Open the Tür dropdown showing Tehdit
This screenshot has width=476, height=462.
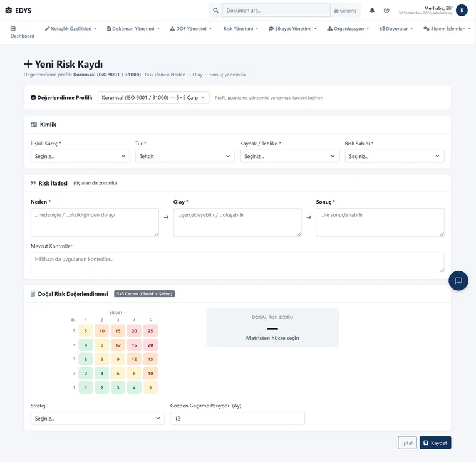click(x=185, y=156)
